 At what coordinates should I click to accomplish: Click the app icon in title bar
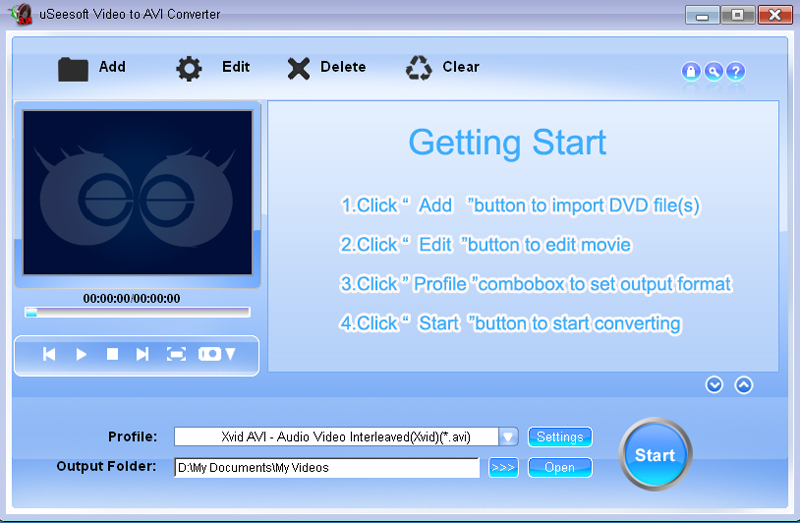click(x=21, y=14)
